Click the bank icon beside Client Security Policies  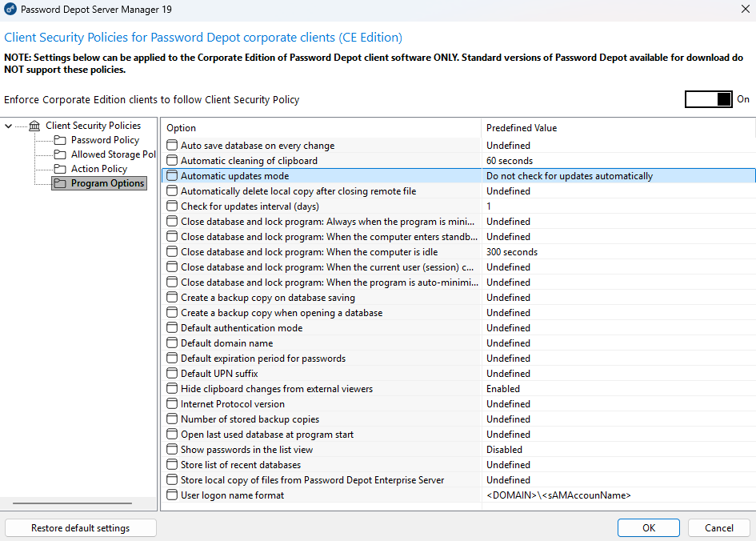click(x=34, y=126)
